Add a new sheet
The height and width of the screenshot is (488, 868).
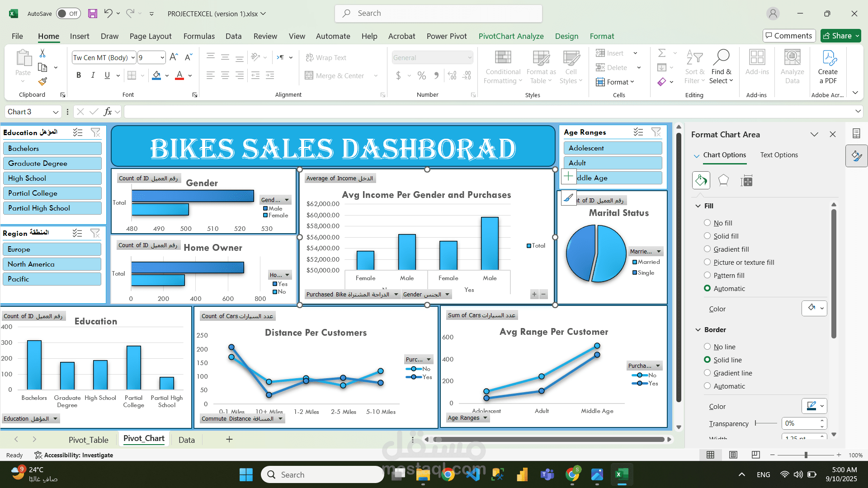[229, 439]
